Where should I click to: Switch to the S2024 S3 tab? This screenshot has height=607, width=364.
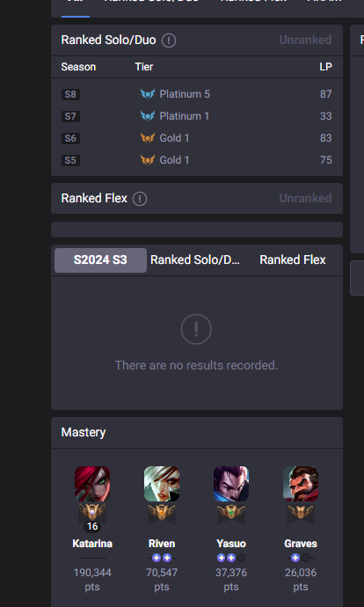coord(100,260)
